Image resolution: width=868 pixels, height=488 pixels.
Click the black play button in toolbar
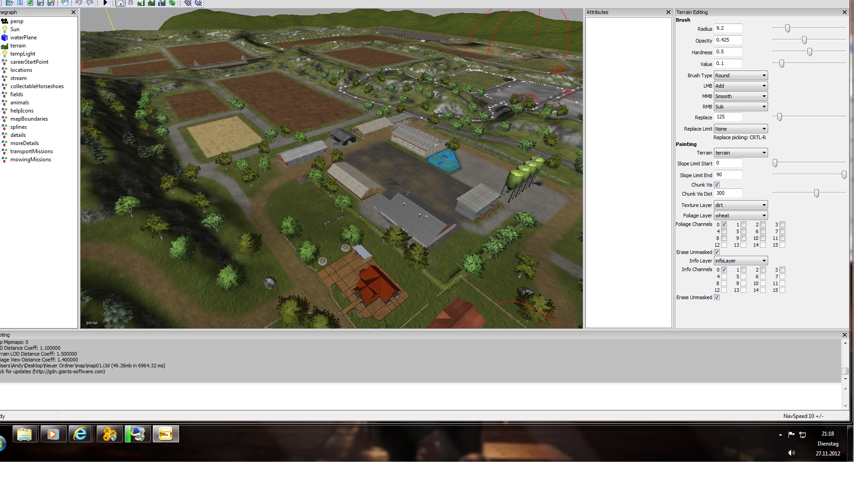[x=105, y=3]
